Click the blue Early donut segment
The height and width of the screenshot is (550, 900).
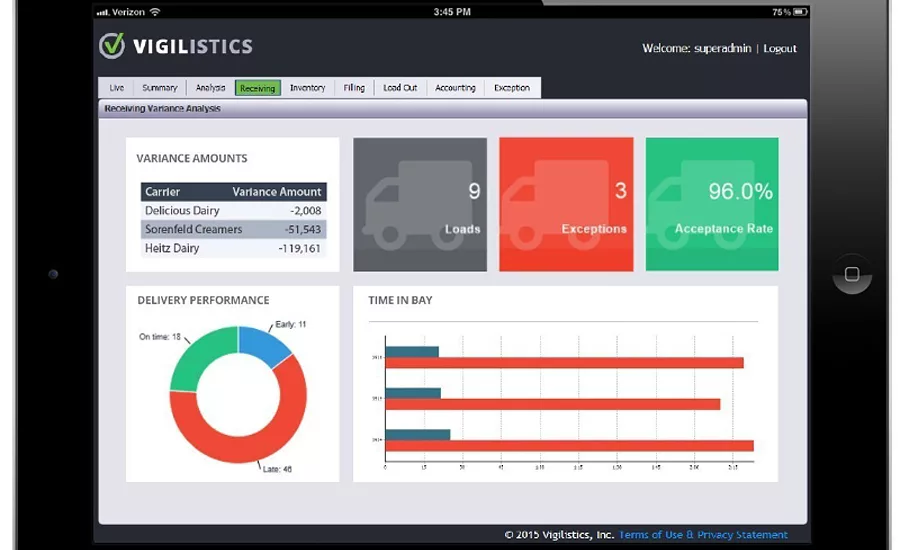(263, 344)
